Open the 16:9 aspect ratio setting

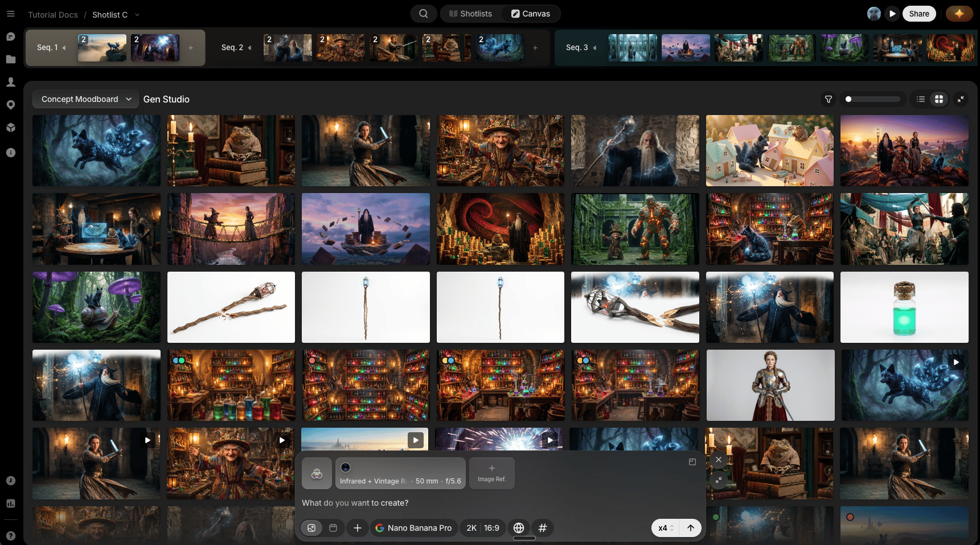(491, 528)
